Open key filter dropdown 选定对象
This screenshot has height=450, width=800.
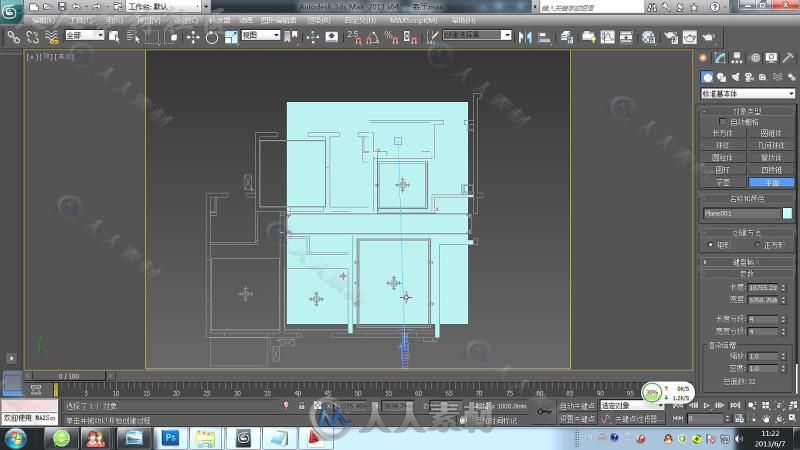pos(632,406)
